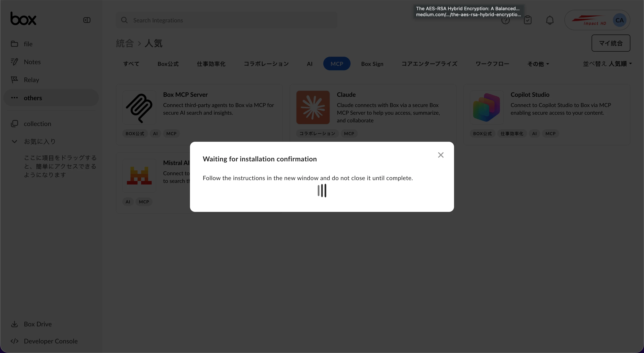
Task: Open the CA account avatar menu
Action: pyautogui.click(x=619, y=20)
